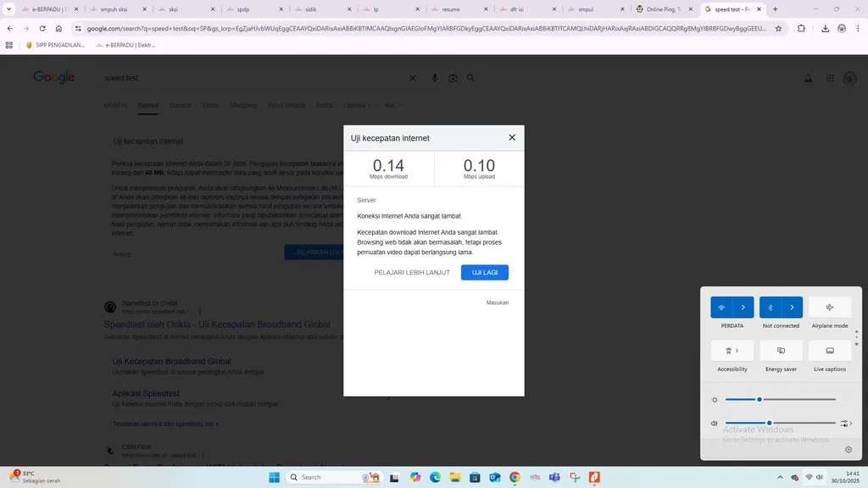Switch to the Online Ping tab

click(x=664, y=9)
